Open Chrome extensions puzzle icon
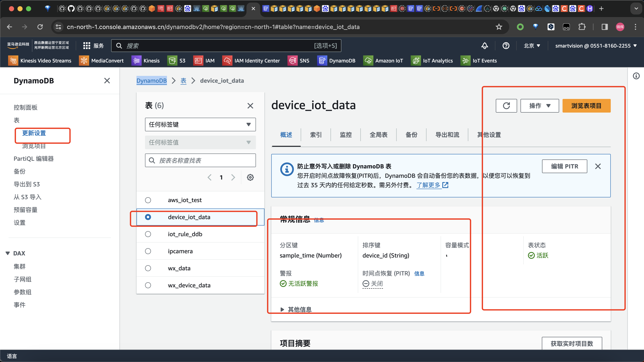This screenshot has width=644, height=362. (x=582, y=27)
